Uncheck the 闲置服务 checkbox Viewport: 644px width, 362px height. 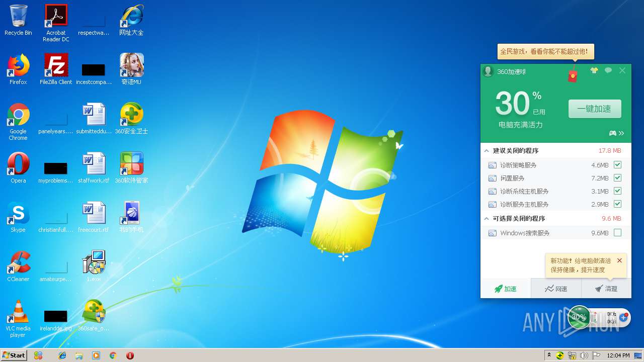click(x=617, y=178)
